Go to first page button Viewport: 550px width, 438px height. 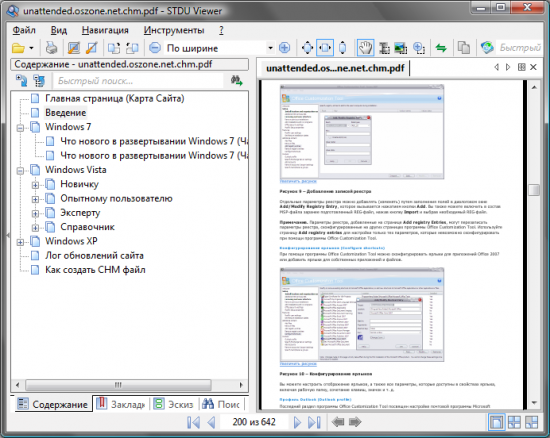coord(194,422)
